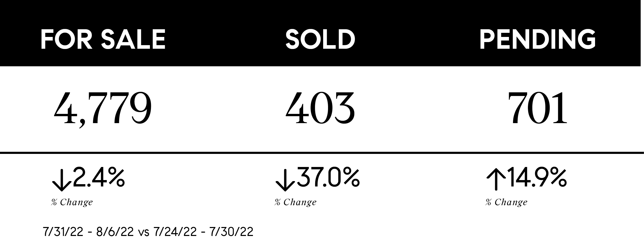Select the PENDING column heading
This screenshot has height=247, width=644.
(537, 39)
